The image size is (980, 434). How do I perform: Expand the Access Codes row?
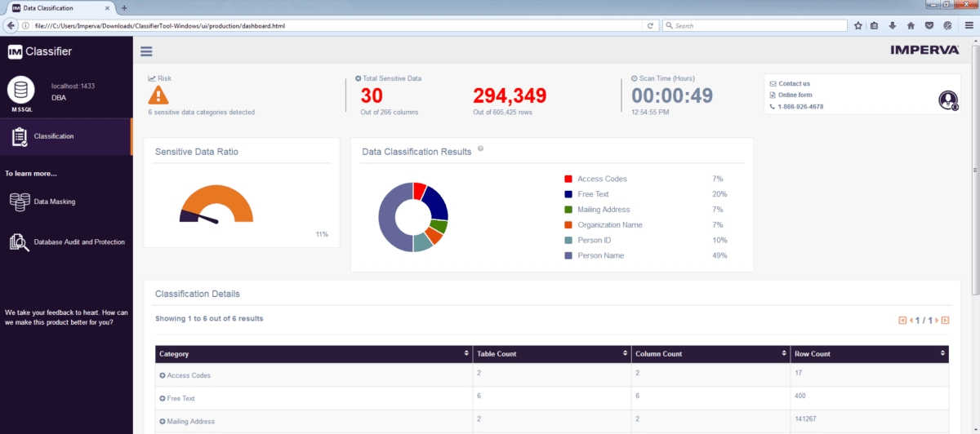click(163, 375)
